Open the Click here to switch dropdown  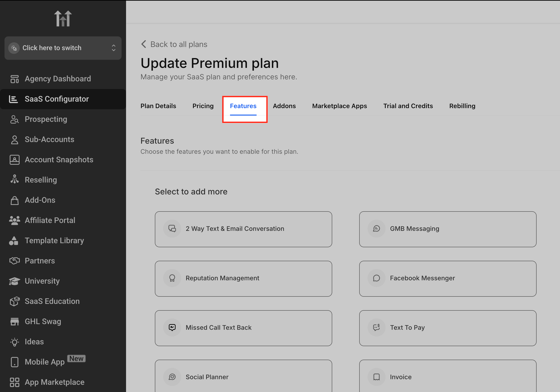click(63, 48)
